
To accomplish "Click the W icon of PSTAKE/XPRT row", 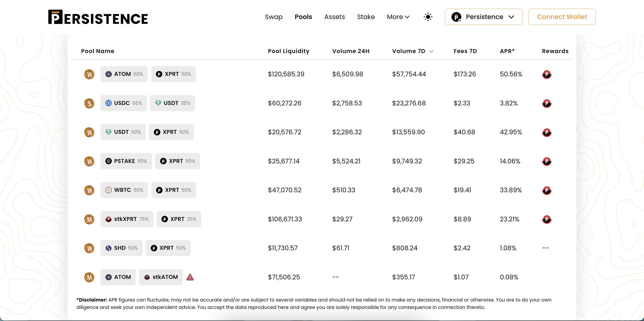I will (x=89, y=161).
